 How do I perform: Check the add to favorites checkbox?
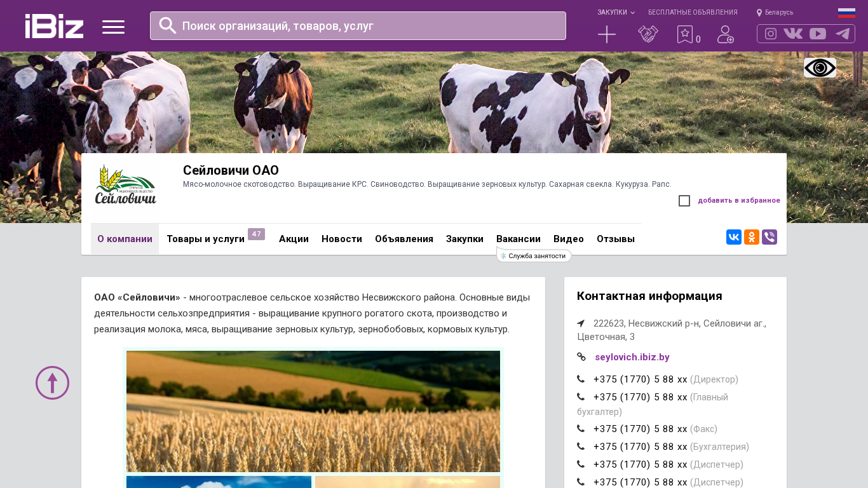tap(684, 201)
